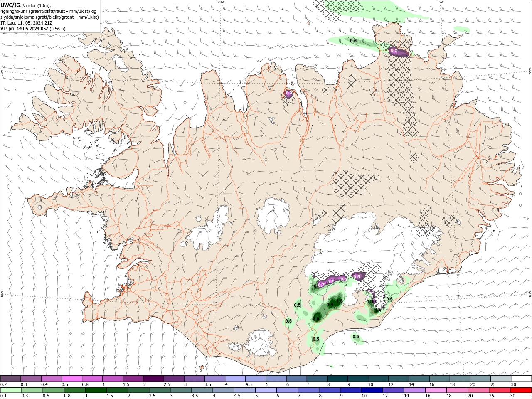Click the white 30+ swatch in the snow legend
Screen dimensions: 532x399
521,379
